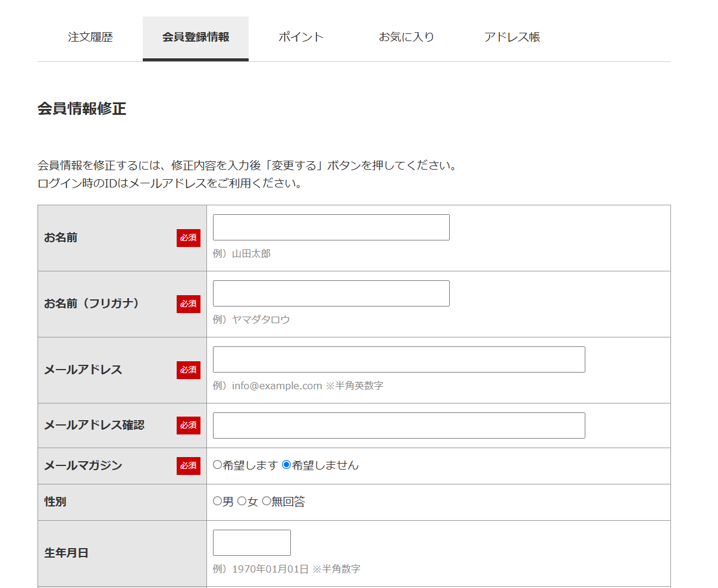Click the 必須 badge next to お名前
The image size is (718, 588).
click(x=189, y=237)
